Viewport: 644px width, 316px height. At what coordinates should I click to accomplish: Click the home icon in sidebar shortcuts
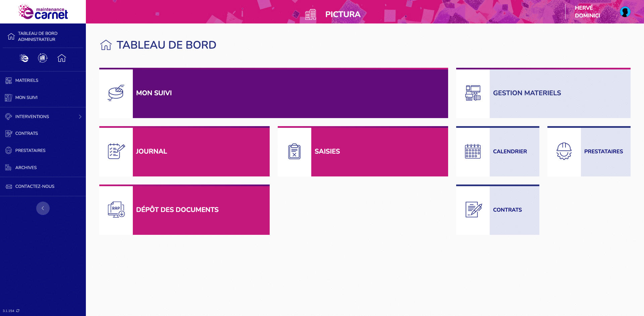62,58
